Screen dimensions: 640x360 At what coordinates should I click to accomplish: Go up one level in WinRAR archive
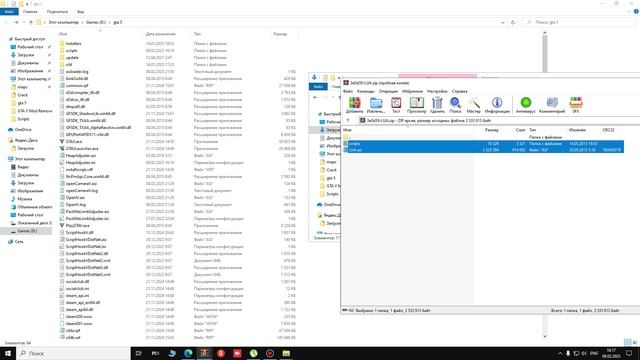[x=348, y=120]
